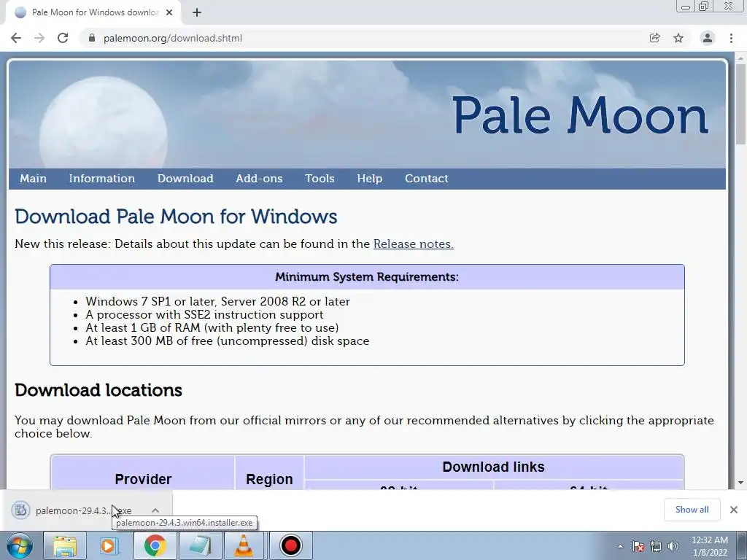Click the network tray icon
The height and width of the screenshot is (560, 747).
pyautogui.click(x=656, y=546)
